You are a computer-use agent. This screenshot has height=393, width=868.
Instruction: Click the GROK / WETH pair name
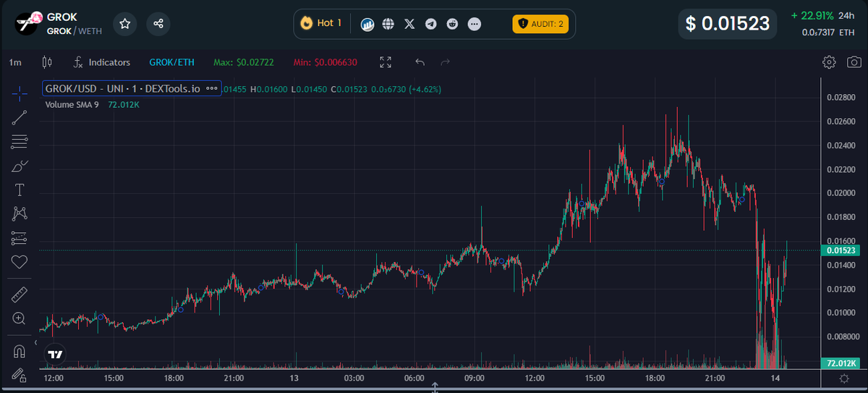75,31
